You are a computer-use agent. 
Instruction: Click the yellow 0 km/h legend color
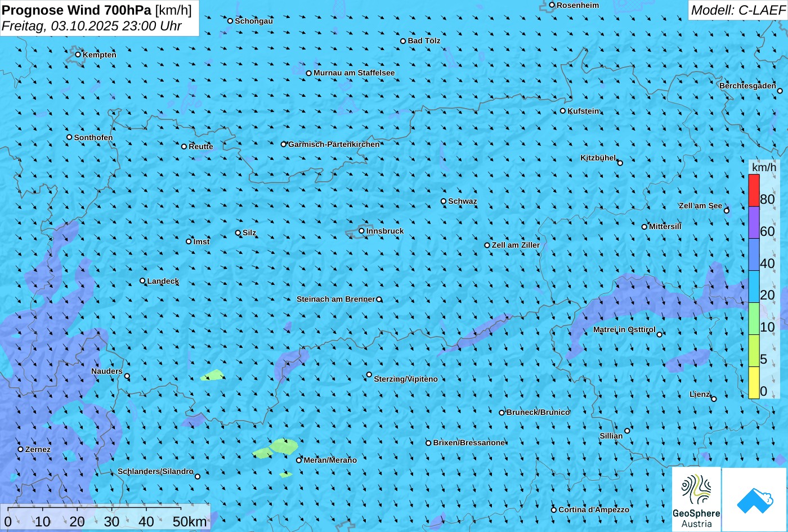(x=754, y=383)
